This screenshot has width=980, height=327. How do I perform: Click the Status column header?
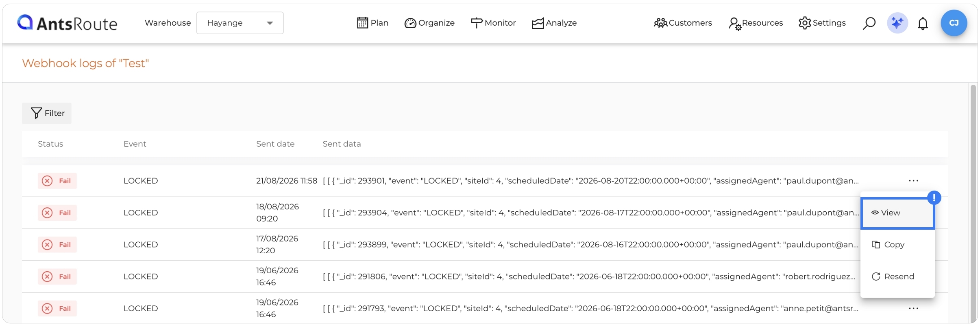point(50,144)
